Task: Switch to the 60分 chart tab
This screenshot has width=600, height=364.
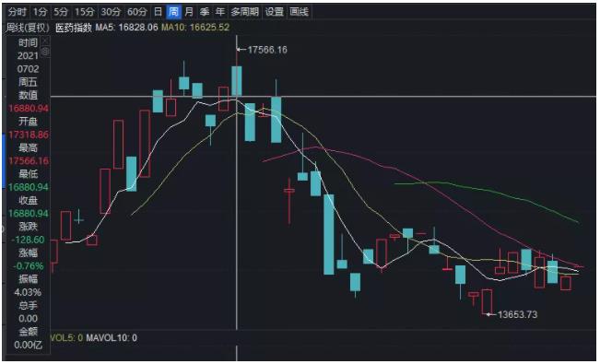Action: point(137,12)
